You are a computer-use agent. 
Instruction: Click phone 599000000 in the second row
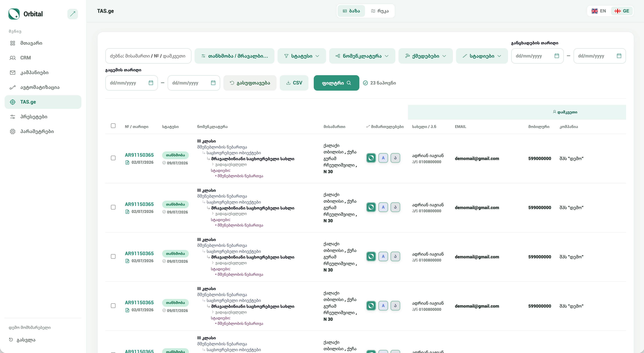539,208
